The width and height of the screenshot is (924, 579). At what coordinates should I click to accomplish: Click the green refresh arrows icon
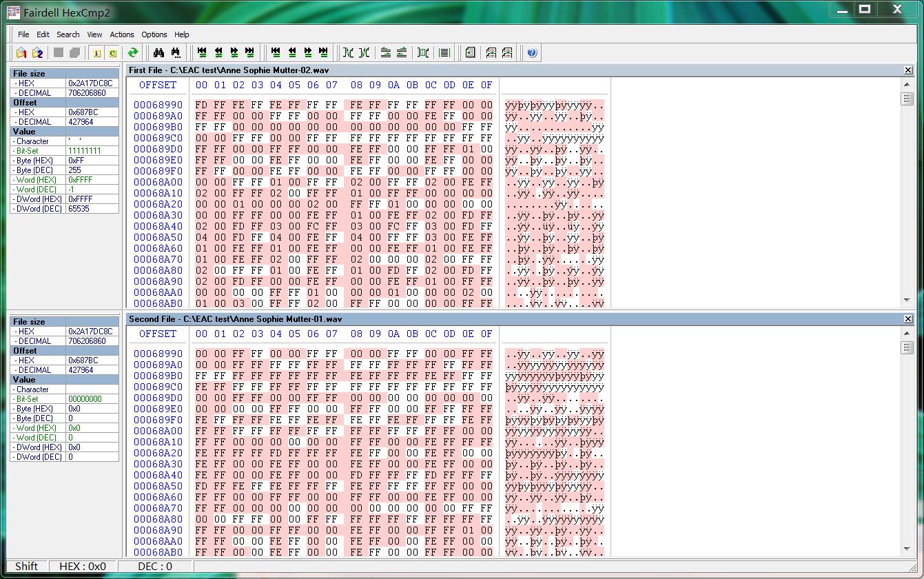click(133, 53)
